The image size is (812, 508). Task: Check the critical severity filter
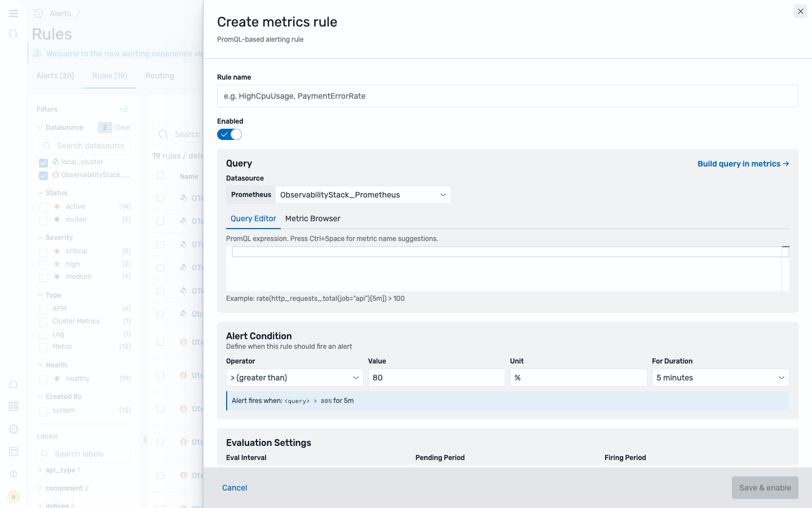(x=43, y=252)
